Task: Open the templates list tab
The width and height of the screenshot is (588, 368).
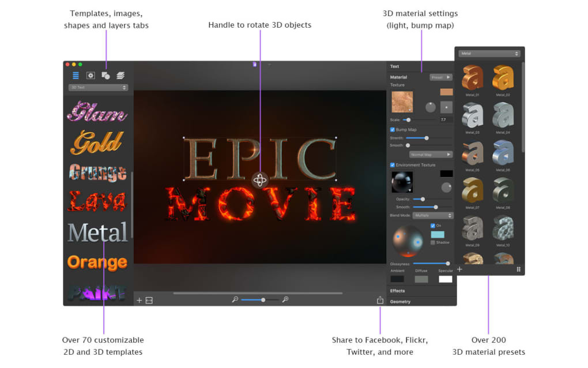Action: click(76, 76)
